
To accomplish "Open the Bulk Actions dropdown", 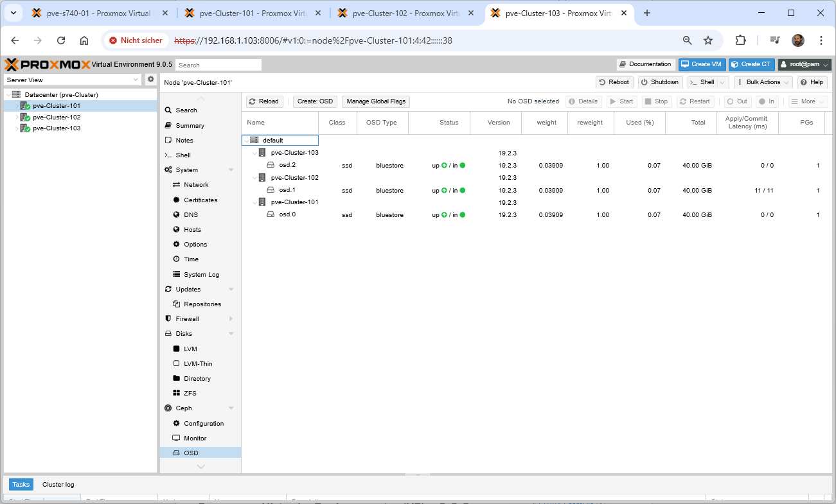I will [x=763, y=82].
